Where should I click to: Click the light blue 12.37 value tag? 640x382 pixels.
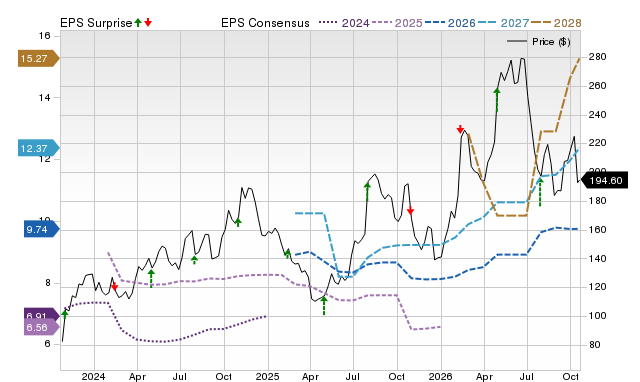(38, 148)
